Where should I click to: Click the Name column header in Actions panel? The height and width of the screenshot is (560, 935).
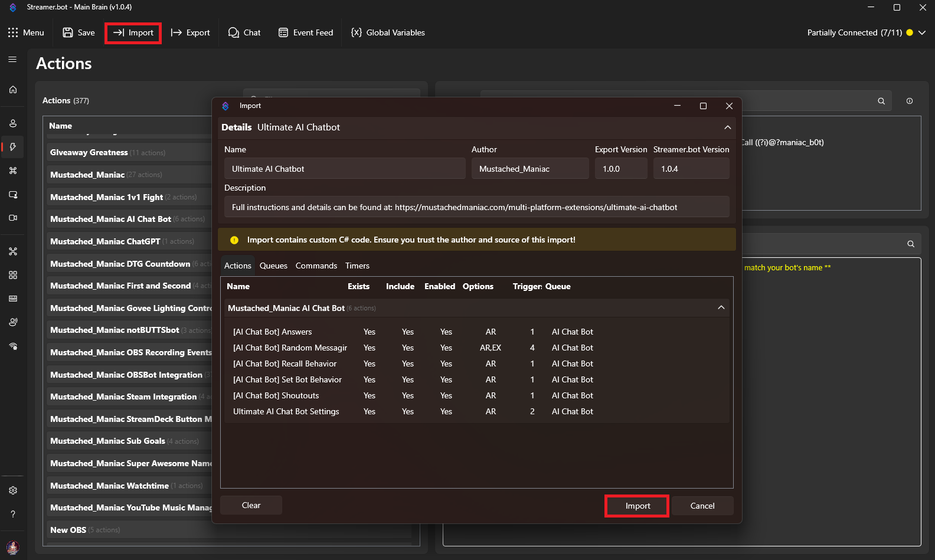coord(60,126)
